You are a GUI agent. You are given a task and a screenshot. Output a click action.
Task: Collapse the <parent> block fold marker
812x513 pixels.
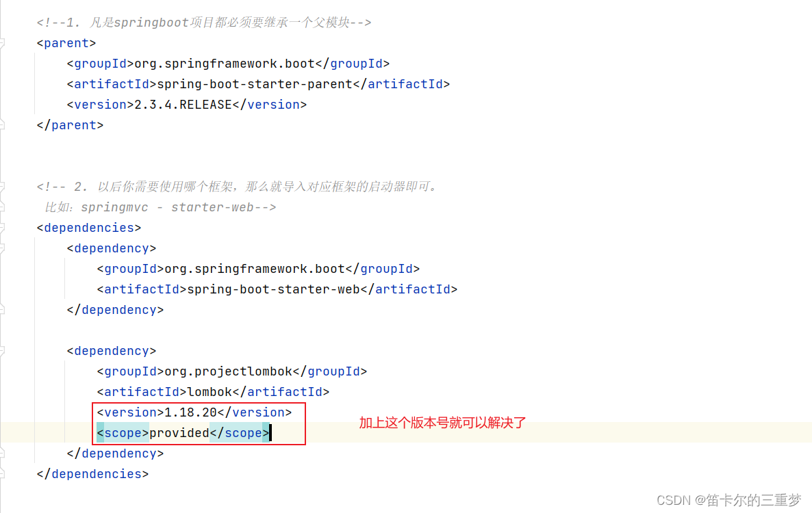pyautogui.click(x=2, y=43)
